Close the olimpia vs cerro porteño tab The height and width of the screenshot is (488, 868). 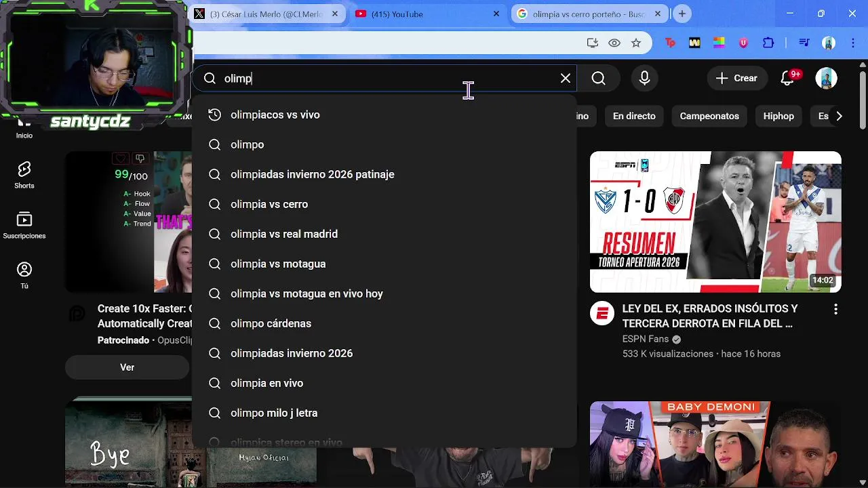click(x=658, y=14)
